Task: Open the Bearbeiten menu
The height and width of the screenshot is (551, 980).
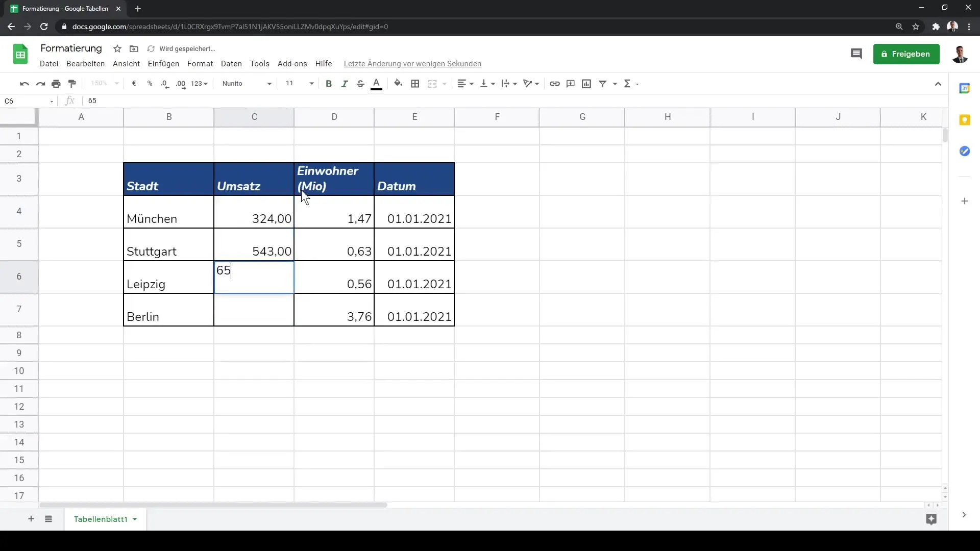Action: [x=86, y=64]
